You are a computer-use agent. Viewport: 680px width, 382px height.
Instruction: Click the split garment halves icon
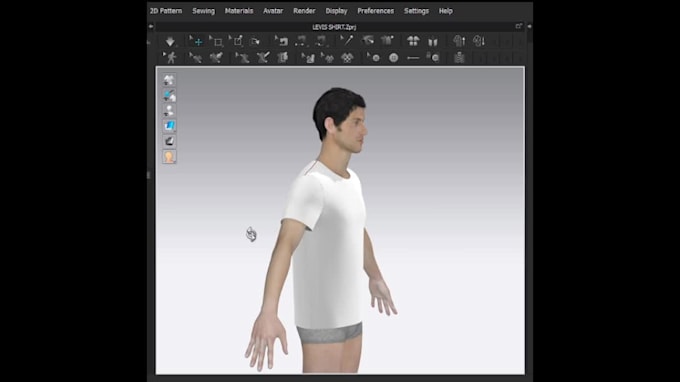[x=433, y=41]
